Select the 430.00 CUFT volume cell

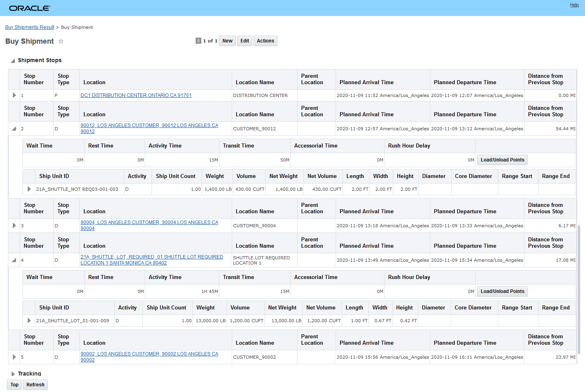(250, 189)
